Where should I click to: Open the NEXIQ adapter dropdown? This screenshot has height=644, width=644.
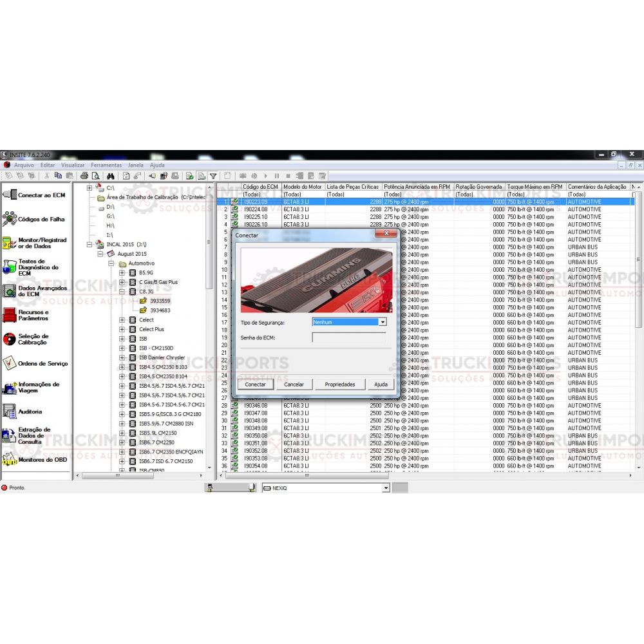tap(386, 488)
